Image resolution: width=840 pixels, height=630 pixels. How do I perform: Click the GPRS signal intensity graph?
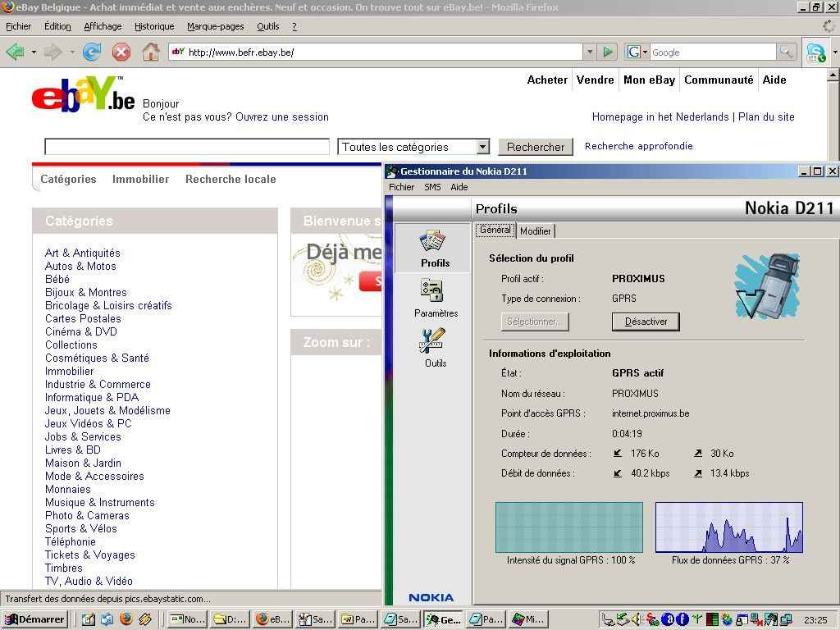click(569, 527)
